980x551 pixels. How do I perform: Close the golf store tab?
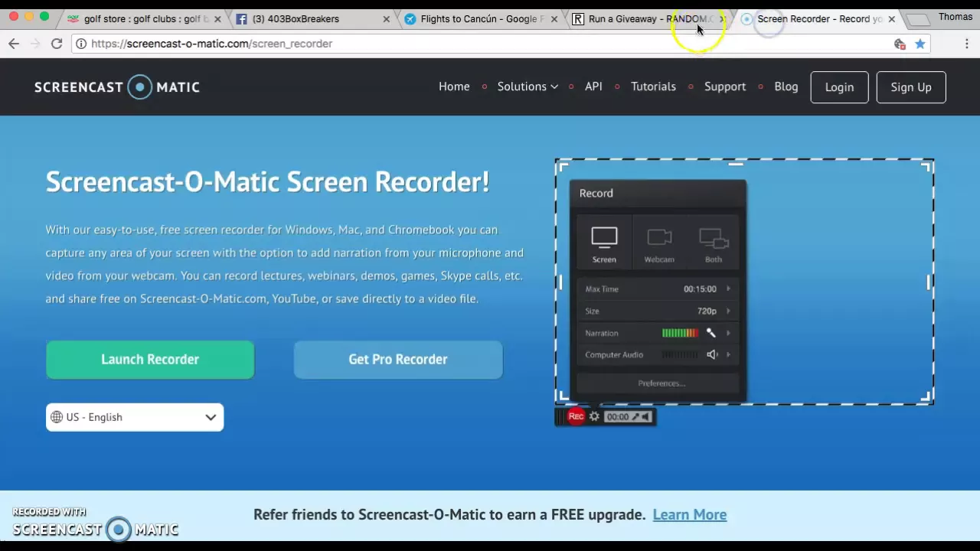[x=217, y=19]
